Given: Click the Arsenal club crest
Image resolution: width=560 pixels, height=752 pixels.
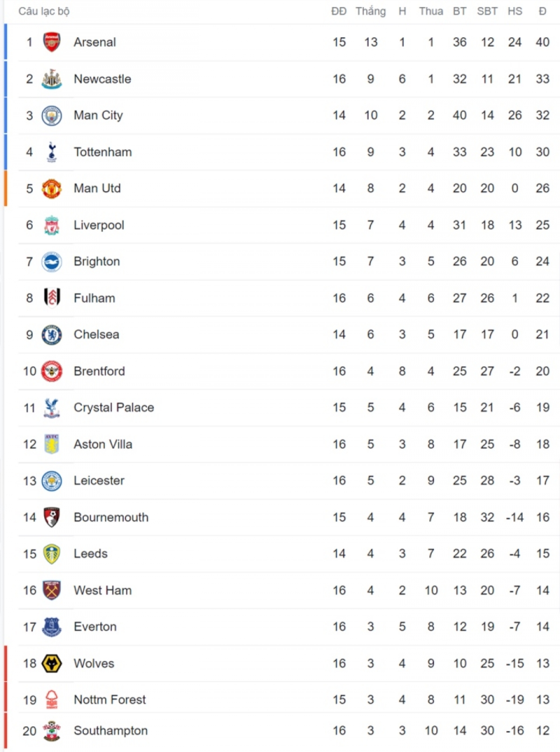Looking at the screenshot, I should [x=52, y=42].
